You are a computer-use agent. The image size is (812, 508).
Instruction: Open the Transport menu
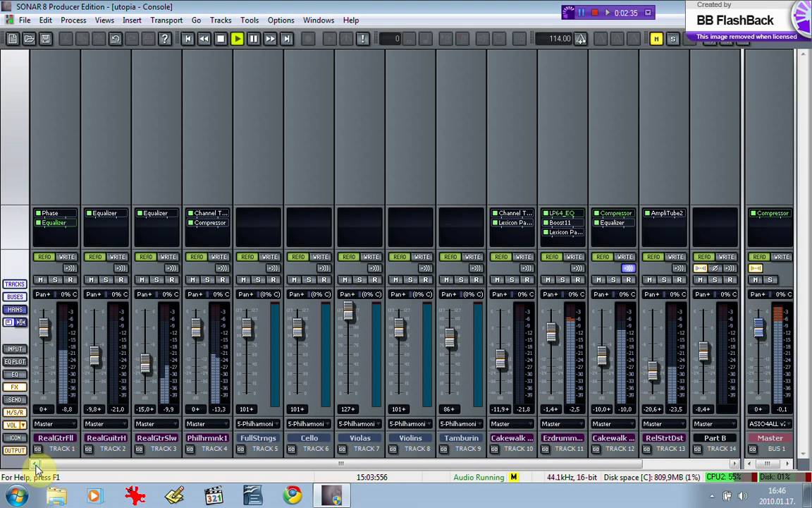166,20
